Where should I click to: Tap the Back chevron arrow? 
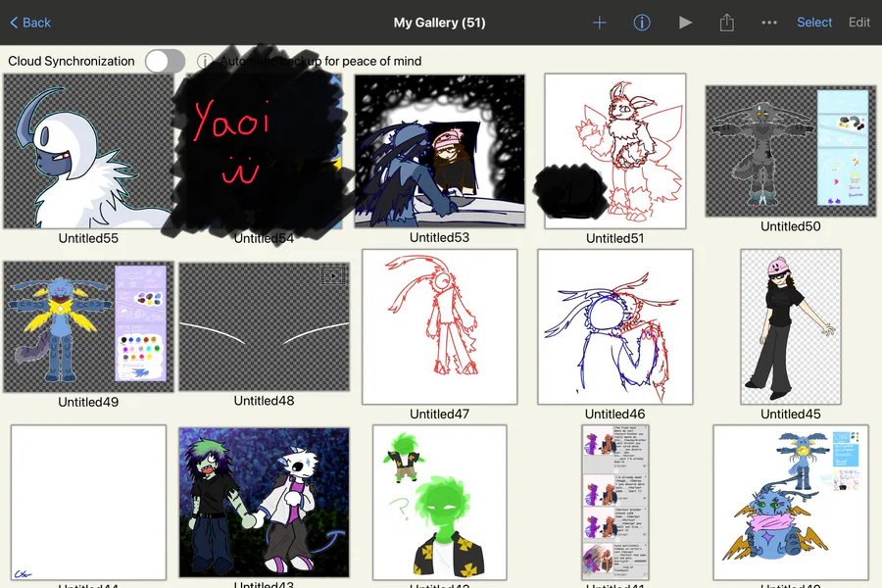15,23
